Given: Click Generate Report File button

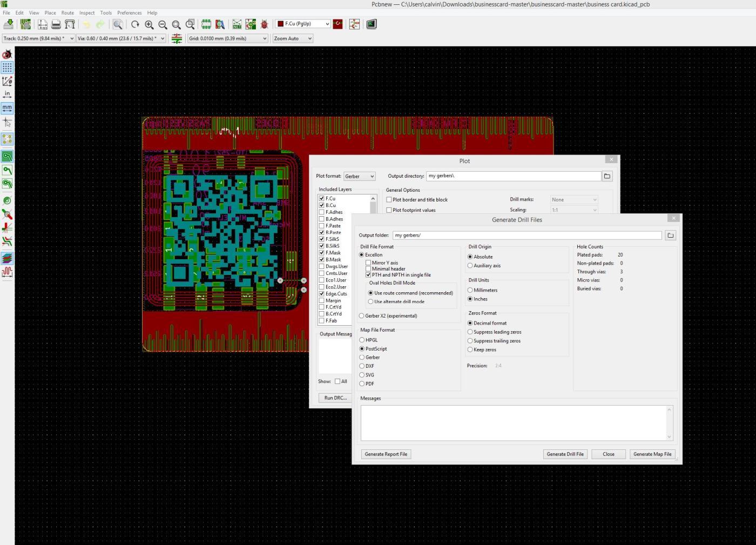Looking at the screenshot, I should pyautogui.click(x=386, y=454).
